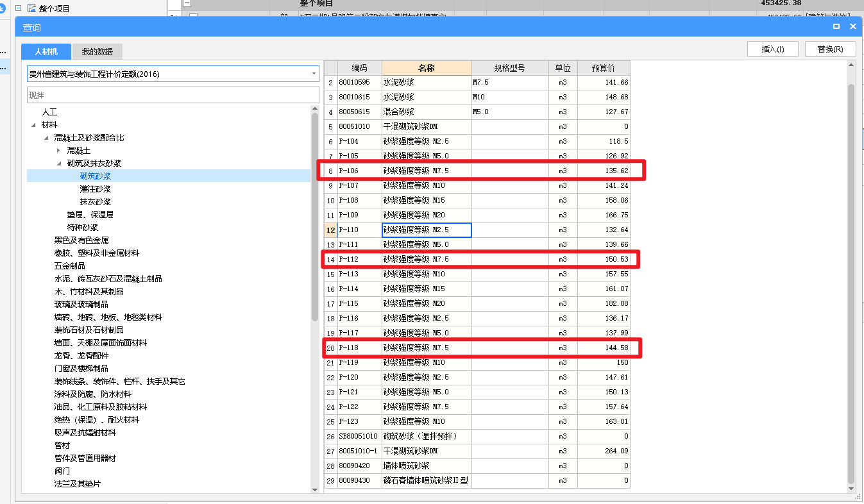Select 水泥、砖瓦灰砂石及混凝土制品 category
Screen dimensions: 864x504
[x=108, y=279]
